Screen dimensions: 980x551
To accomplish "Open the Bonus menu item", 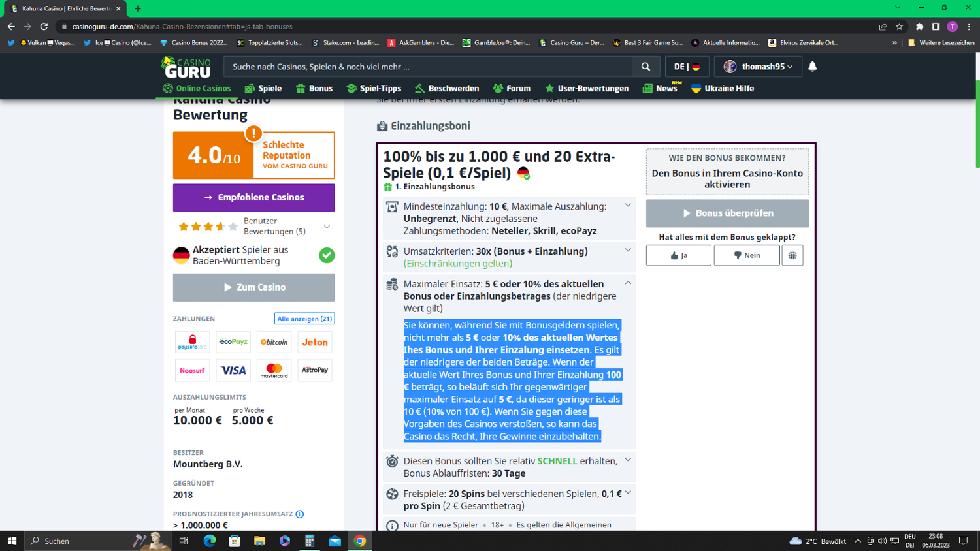I will click(314, 89).
